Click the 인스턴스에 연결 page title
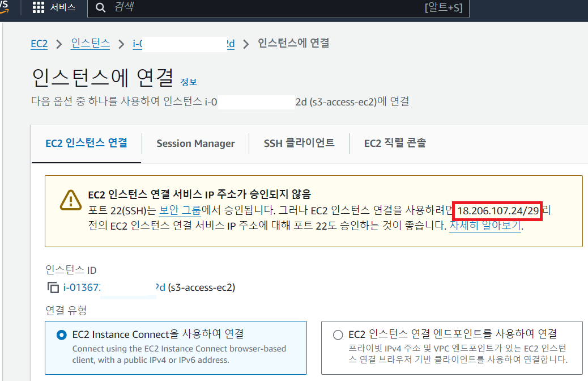The height and width of the screenshot is (381, 588). [103, 78]
